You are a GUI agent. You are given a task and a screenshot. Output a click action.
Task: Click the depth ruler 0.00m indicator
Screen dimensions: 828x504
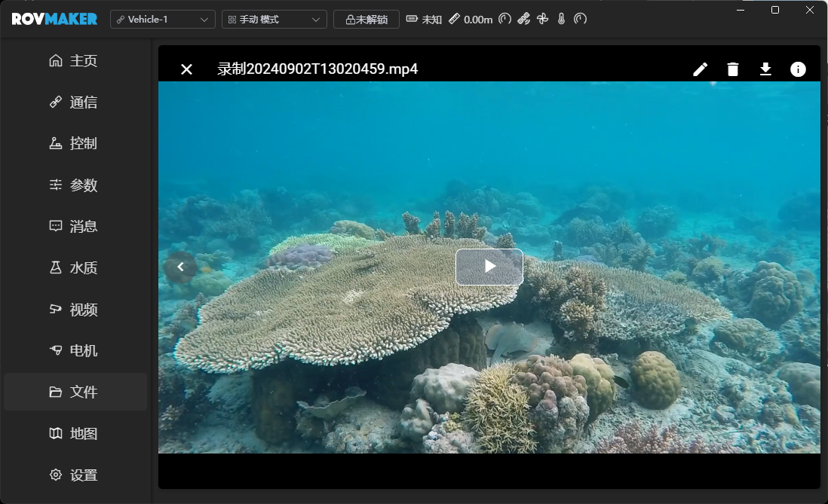tap(471, 20)
